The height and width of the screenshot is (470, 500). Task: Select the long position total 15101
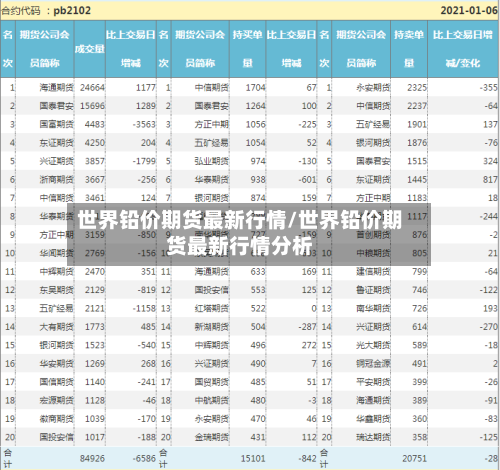click(x=253, y=459)
